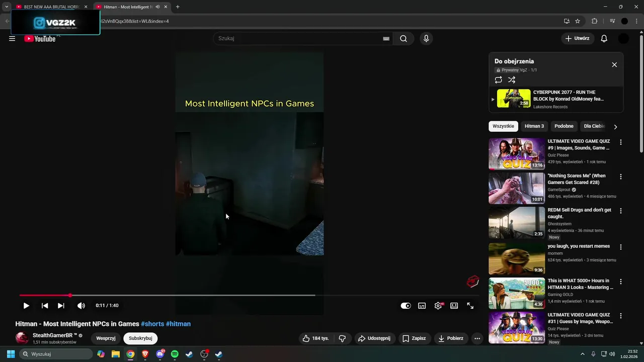Open options for Ultimate Video Game Quiz #31
The height and width of the screenshot is (362, 644).
620,316
